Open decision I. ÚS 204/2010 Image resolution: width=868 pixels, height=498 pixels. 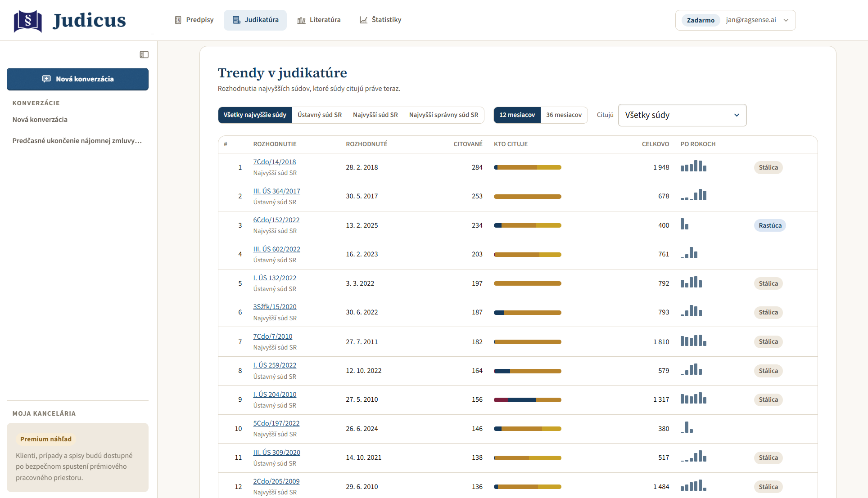pyautogui.click(x=275, y=395)
